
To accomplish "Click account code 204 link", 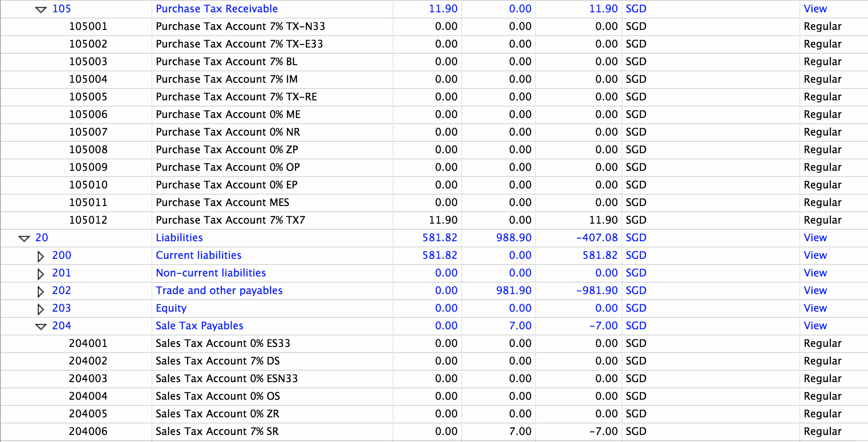I will (62, 326).
